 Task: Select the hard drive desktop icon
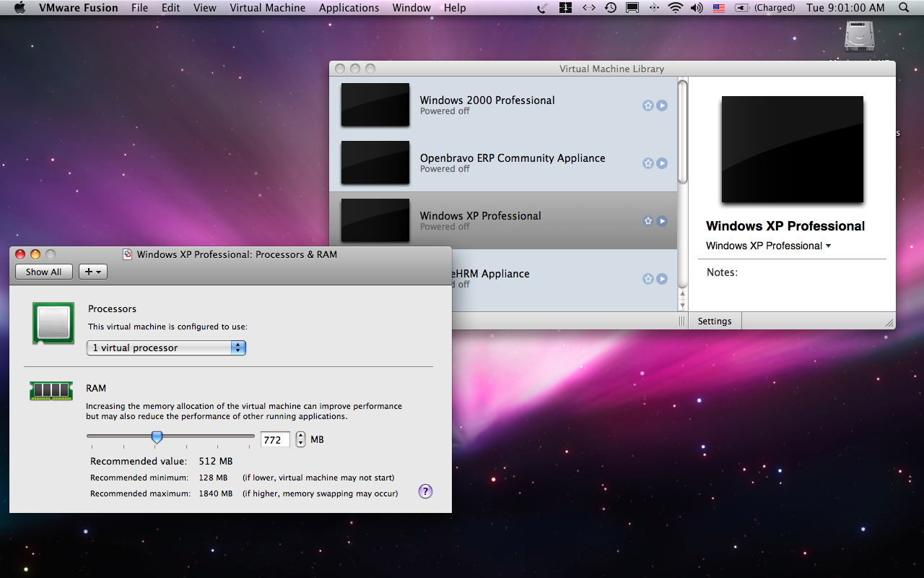[x=859, y=36]
